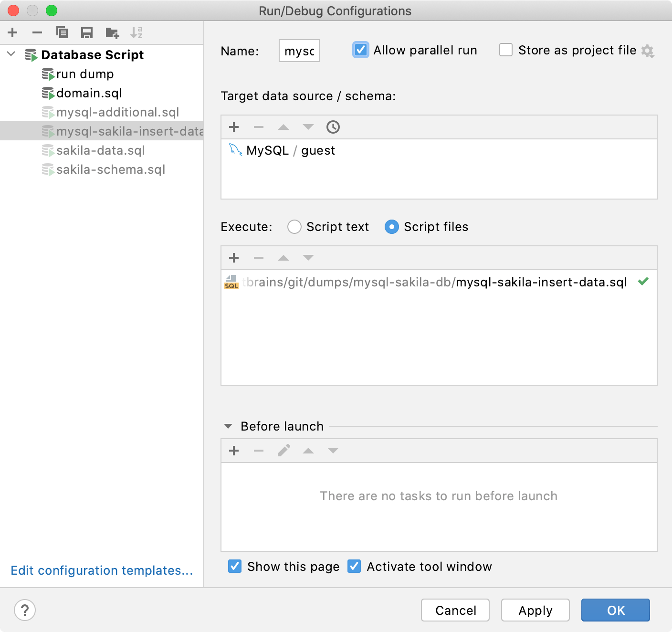672x632 pixels.
Task: Collapse the Database Script group
Action: point(10,54)
